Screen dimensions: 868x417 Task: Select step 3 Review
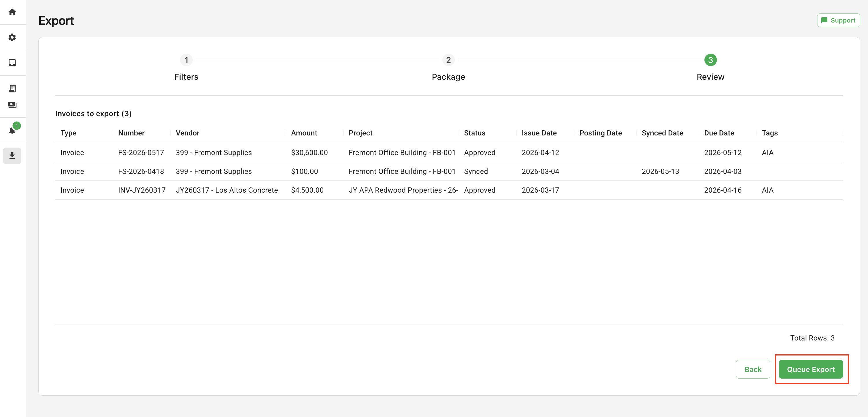pyautogui.click(x=710, y=68)
